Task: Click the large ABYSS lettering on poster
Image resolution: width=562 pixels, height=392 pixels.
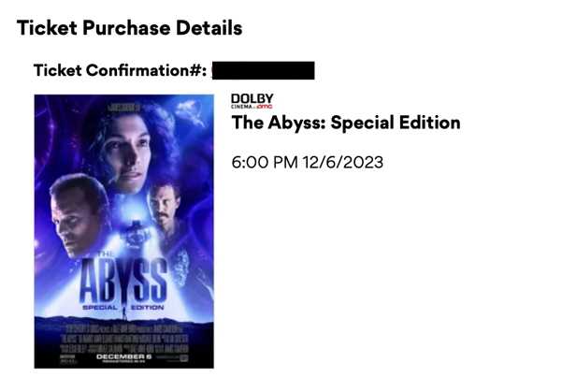Action: click(122, 280)
